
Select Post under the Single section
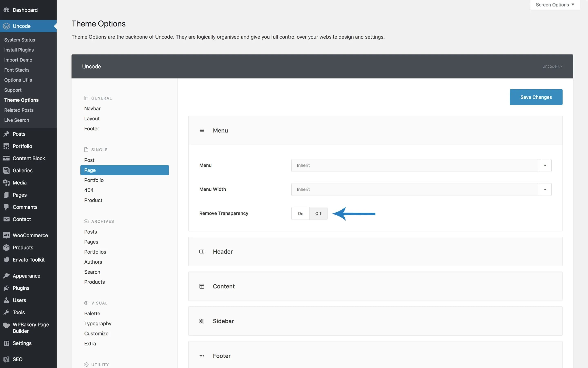[89, 160]
